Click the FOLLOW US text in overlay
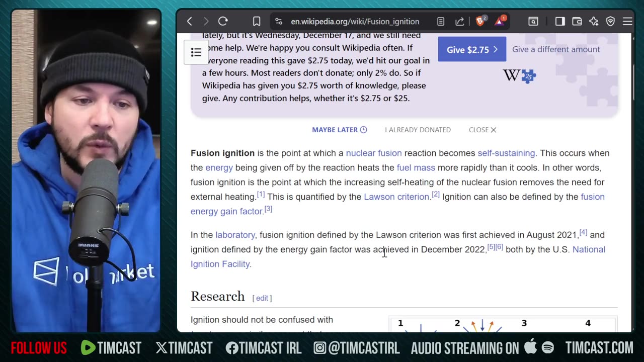Image resolution: width=644 pixels, height=362 pixels. pyautogui.click(x=39, y=348)
